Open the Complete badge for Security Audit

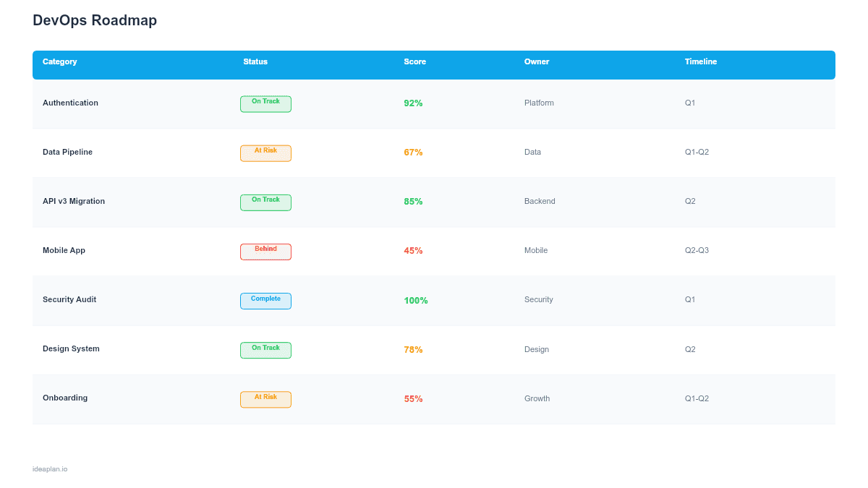265,301
